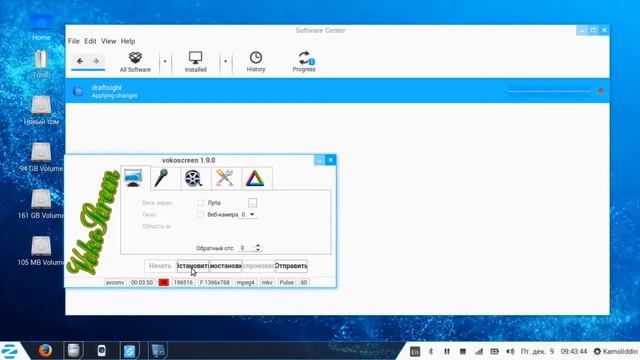Open the File menu
The height and width of the screenshot is (360, 640).
tap(73, 41)
